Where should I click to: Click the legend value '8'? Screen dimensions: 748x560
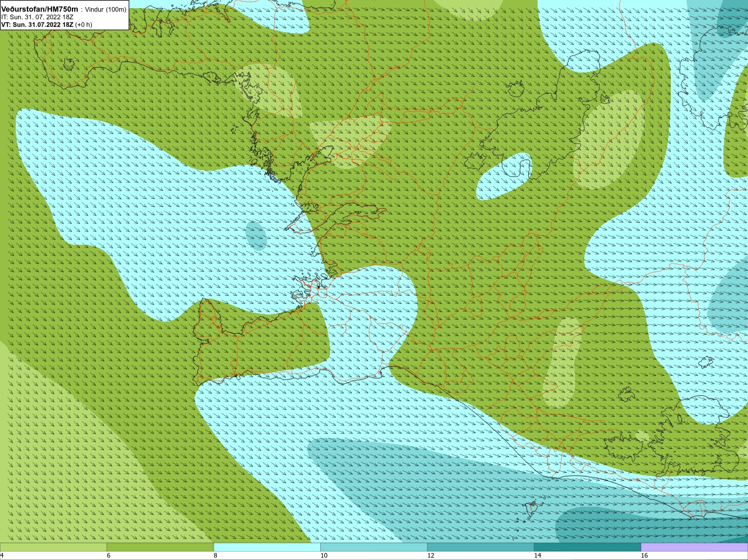[216, 555]
